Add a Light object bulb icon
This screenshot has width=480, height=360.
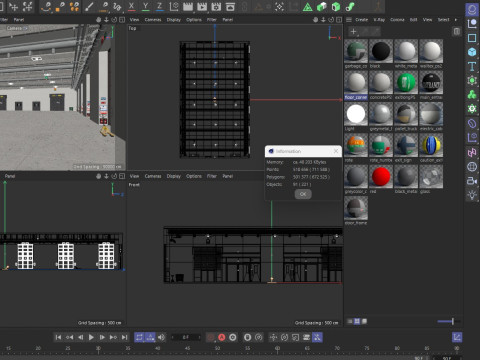472,195
